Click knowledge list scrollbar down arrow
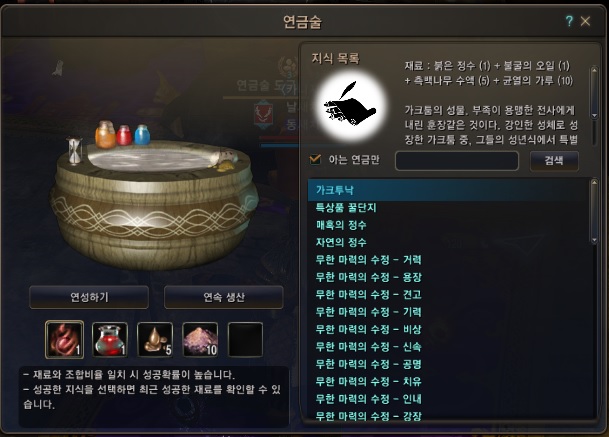The width and height of the screenshot is (609, 437). [x=594, y=241]
